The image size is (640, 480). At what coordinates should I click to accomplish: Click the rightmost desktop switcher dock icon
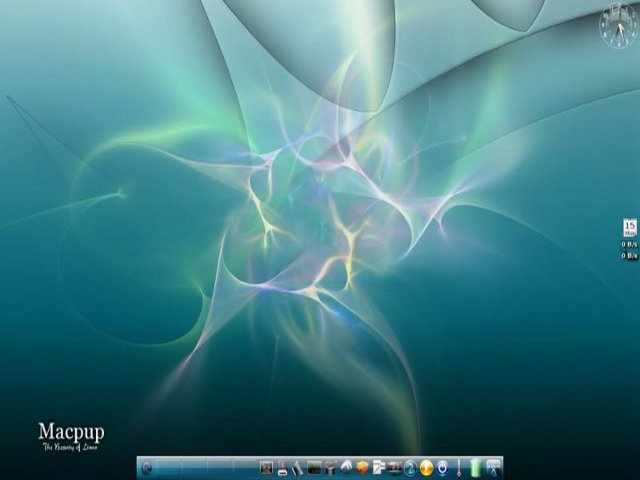[493, 468]
